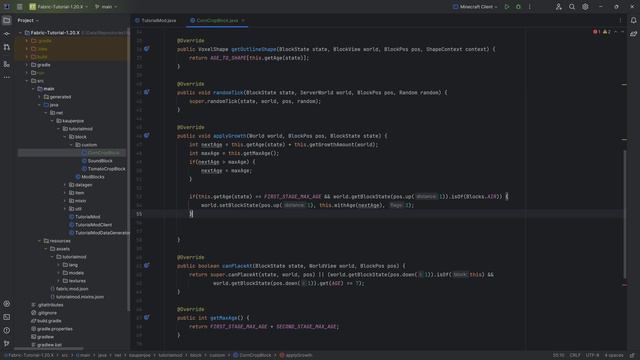Expand the item package
The image size is (640, 360).
pos(65,193)
